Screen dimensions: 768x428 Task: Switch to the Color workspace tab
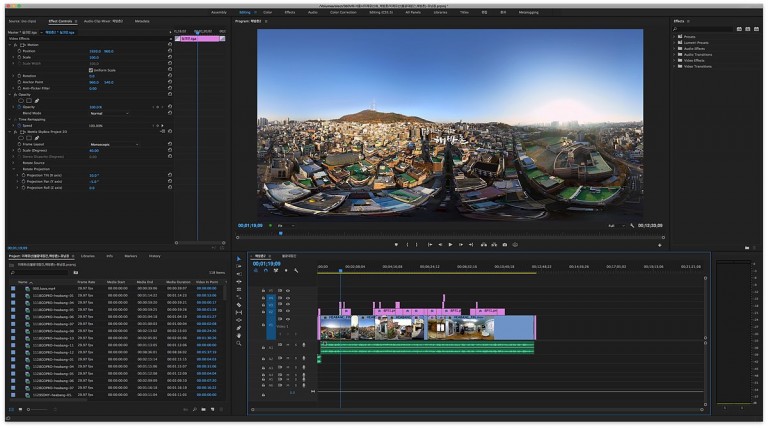coord(267,12)
